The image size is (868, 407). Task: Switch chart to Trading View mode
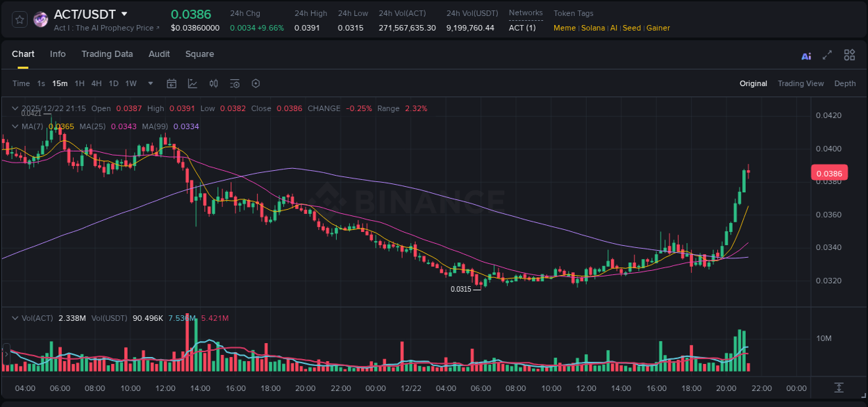tap(801, 83)
